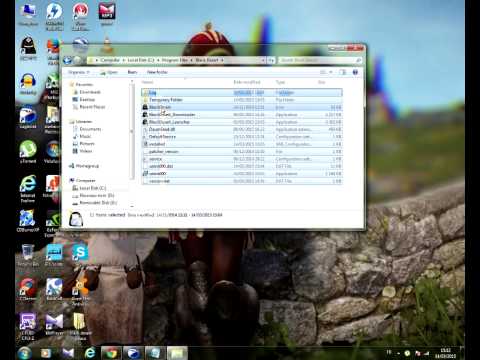Open the Organize dropdown menu
The width and height of the screenshot is (480, 360).
79,72
